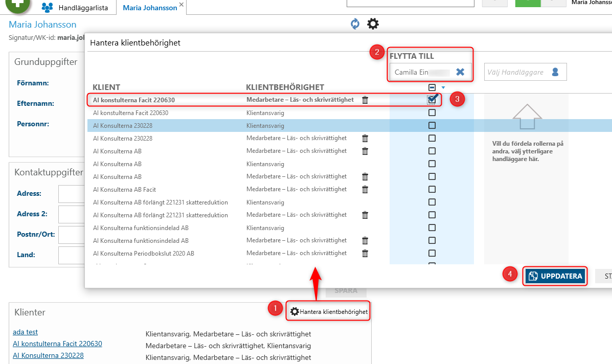Toggle the select-all checkbox under Flytta till
Image resolution: width=612 pixels, height=364 pixels.
(432, 87)
